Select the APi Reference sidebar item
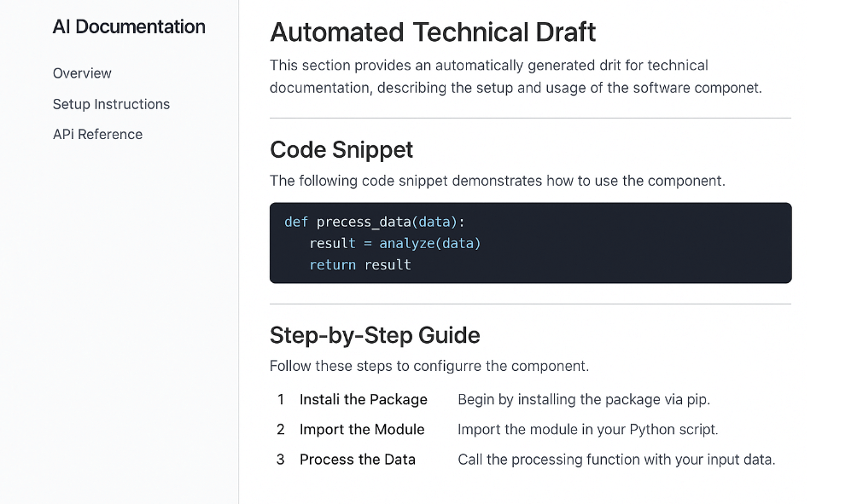This screenshot has height=504, width=857. 97,134
